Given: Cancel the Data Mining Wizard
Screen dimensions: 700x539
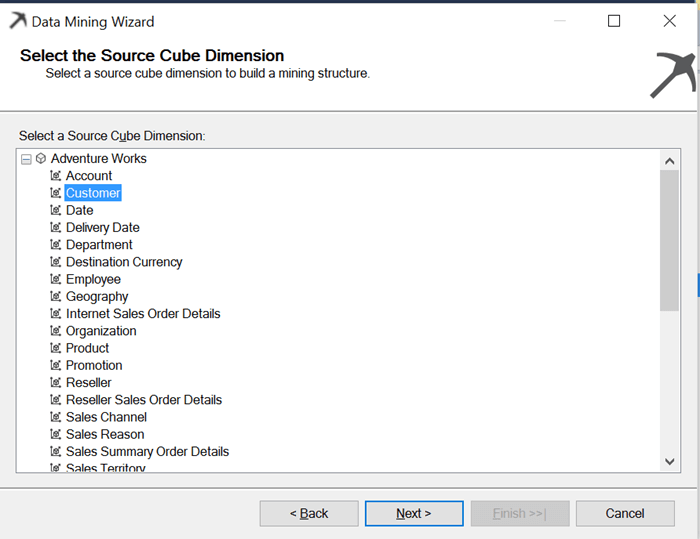Looking at the screenshot, I should (625, 514).
